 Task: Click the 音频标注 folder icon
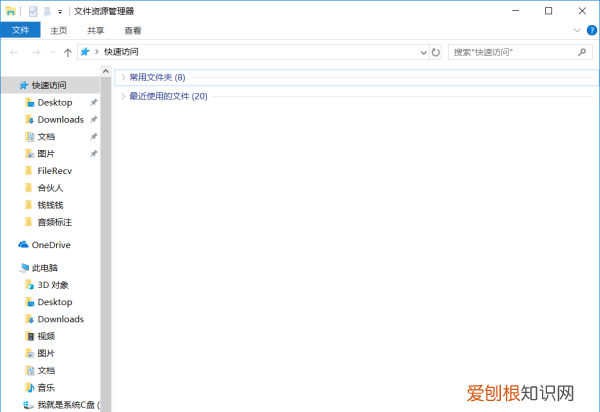coord(29,222)
